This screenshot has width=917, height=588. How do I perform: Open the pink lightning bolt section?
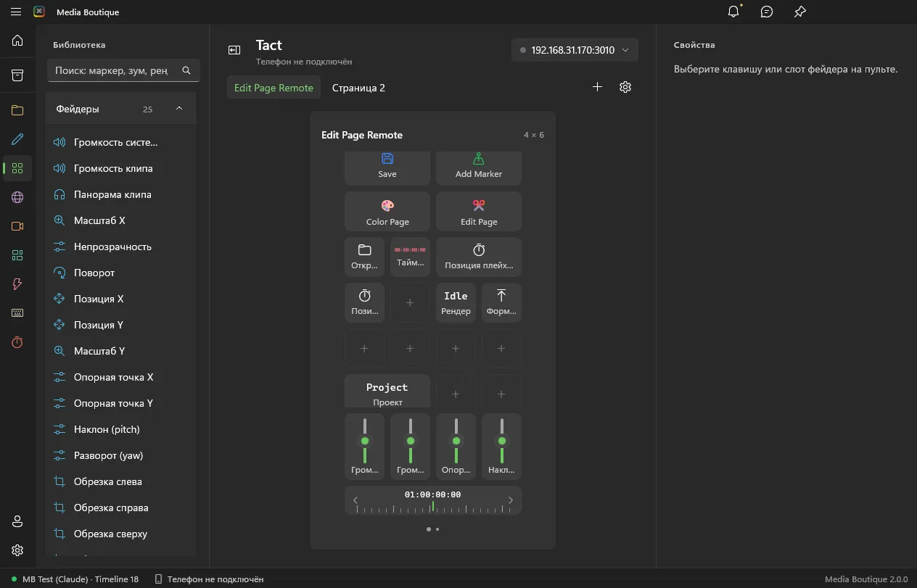[x=17, y=284]
